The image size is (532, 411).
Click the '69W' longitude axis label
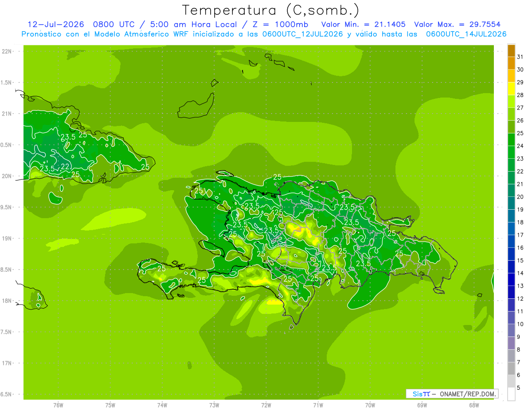422,406
